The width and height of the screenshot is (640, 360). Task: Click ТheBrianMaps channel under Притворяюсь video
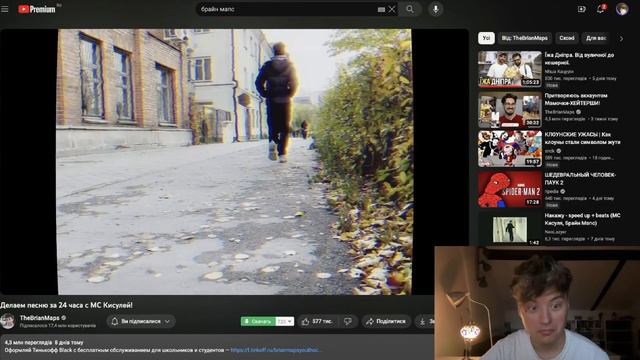(x=560, y=112)
